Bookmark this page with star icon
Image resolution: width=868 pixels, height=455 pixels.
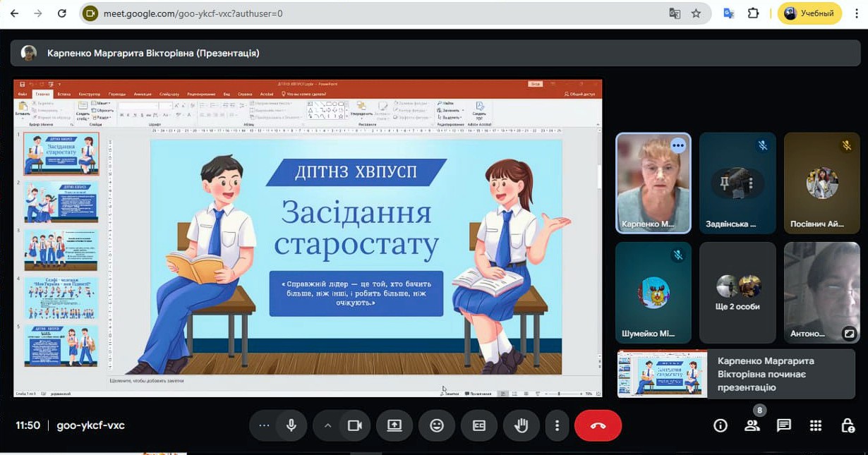tap(696, 13)
